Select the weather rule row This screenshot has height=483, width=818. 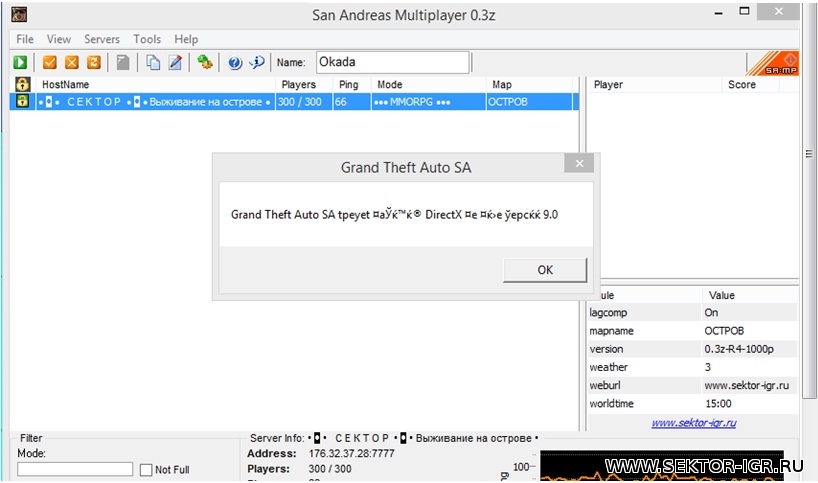pos(693,367)
